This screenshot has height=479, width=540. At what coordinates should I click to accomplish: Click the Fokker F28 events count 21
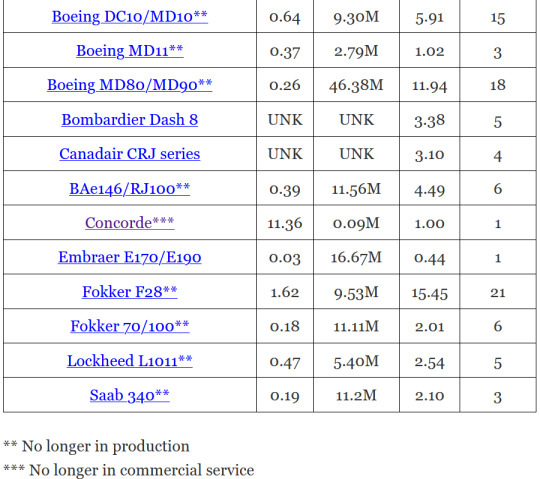click(x=498, y=293)
